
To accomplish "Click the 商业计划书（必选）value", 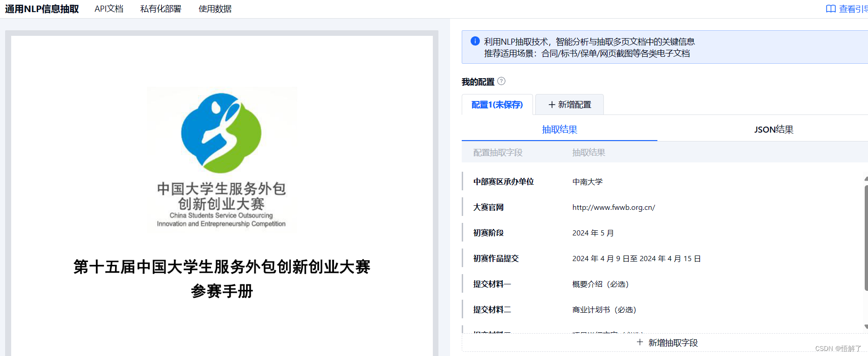I will 604,309.
